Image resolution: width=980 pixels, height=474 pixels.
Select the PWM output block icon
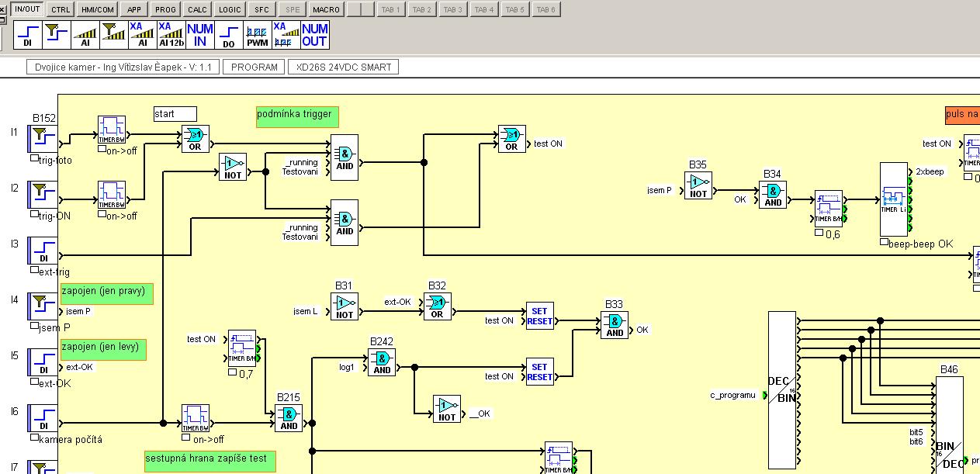click(x=257, y=35)
